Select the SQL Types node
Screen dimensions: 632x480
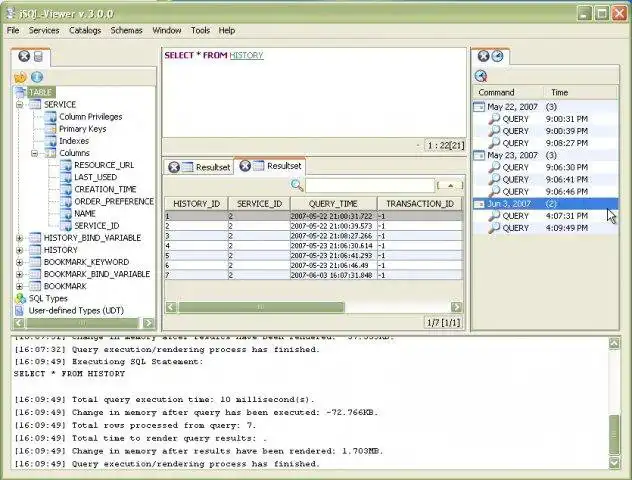coord(48,298)
